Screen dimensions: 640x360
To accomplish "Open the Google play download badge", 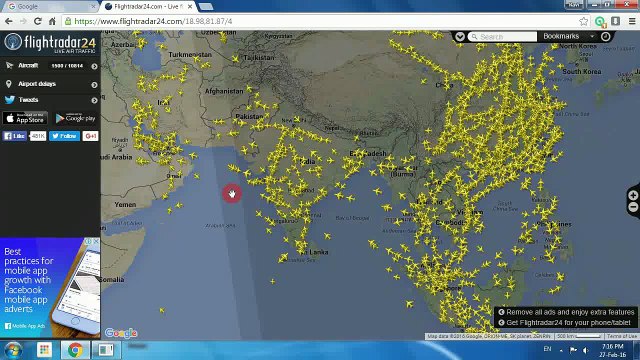I will [x=76, y=118].
